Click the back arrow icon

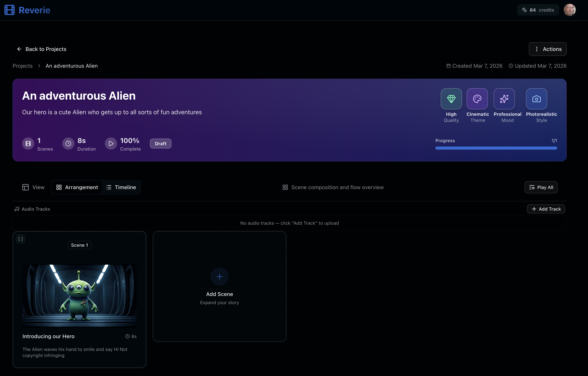(x=19, y=49)
